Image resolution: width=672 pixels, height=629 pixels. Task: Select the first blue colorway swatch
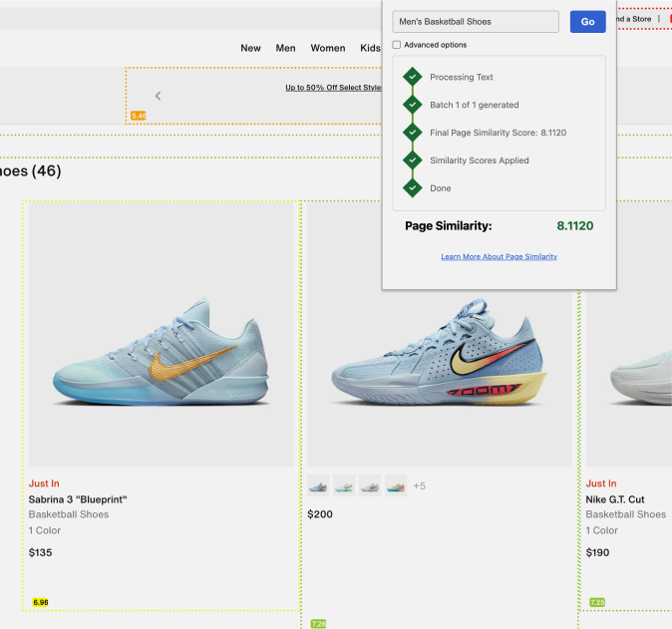coord(318,485)
